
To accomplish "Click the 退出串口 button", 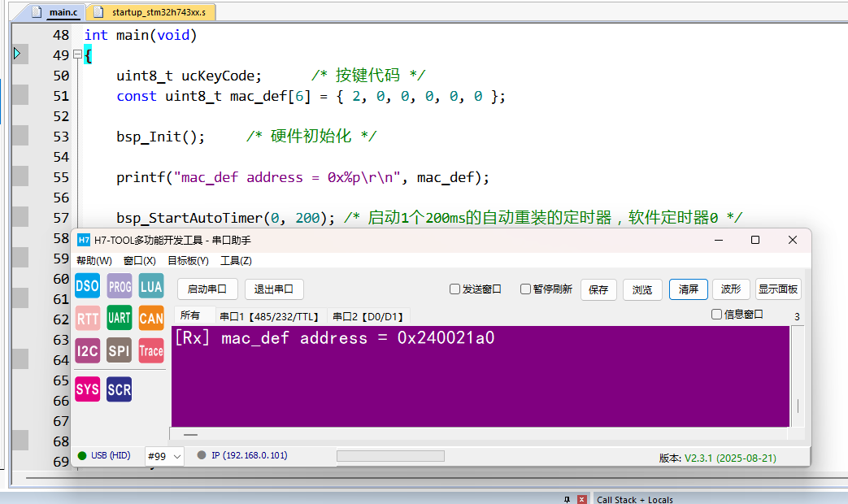I will 274,289.
